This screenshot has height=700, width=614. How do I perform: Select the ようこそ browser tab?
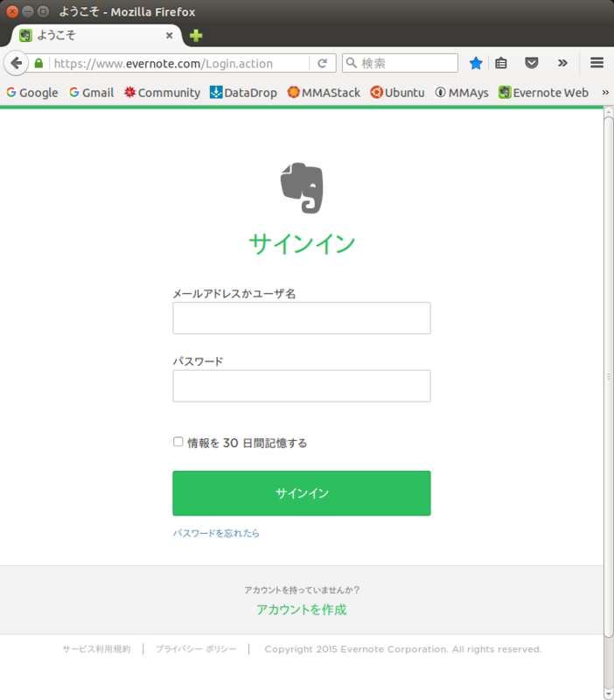click(x=95, y=35)
